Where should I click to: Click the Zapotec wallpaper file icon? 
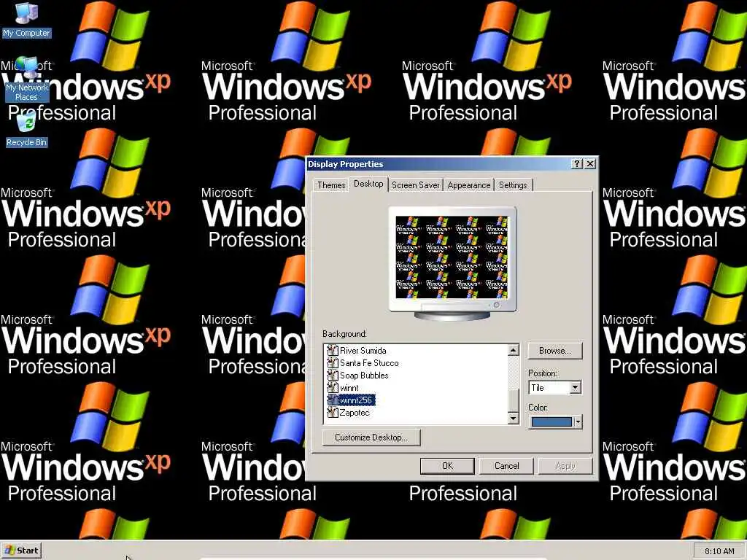[333, 413]
